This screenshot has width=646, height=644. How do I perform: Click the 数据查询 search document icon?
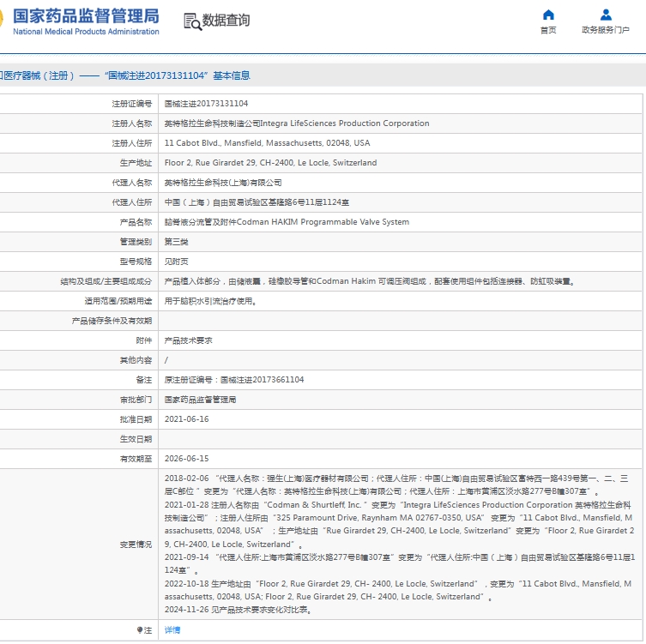click(x=192, y=21)
